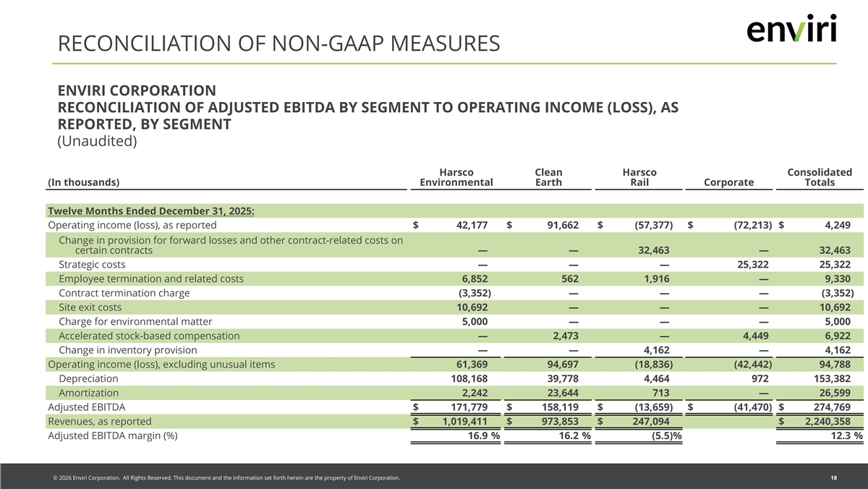
Task: Select the Strategic costs row label
Action: pos(91,265)
